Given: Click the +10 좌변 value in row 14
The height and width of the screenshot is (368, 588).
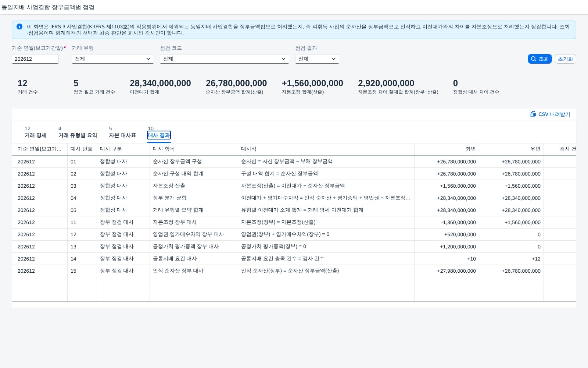Looking at the screenshot, I should (472, 259).
